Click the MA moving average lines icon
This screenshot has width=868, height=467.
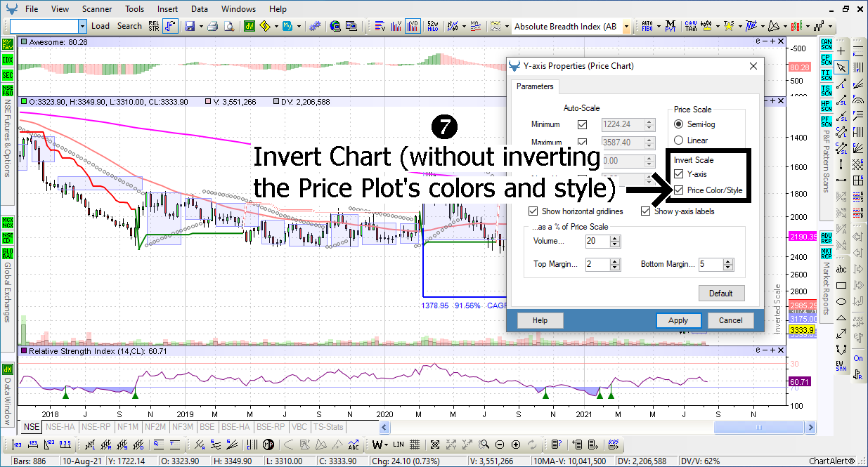[476, 26]
